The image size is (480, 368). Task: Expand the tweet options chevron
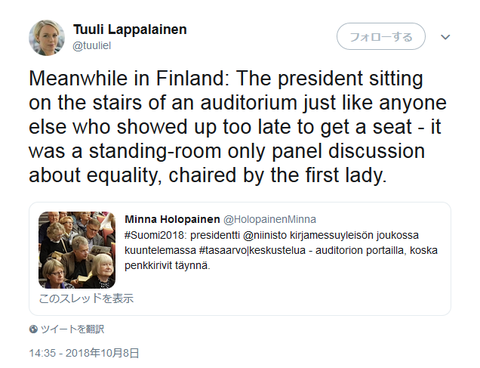click(x=445, y=37)
